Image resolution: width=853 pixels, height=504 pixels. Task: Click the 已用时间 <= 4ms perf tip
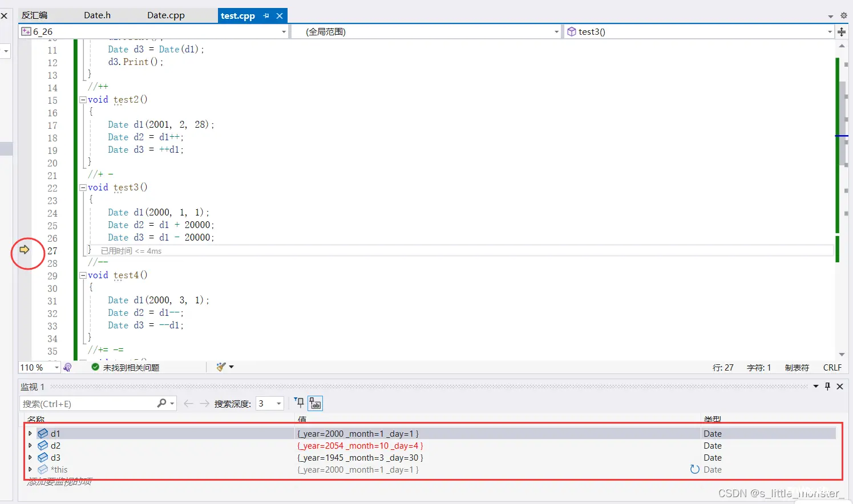131,251
